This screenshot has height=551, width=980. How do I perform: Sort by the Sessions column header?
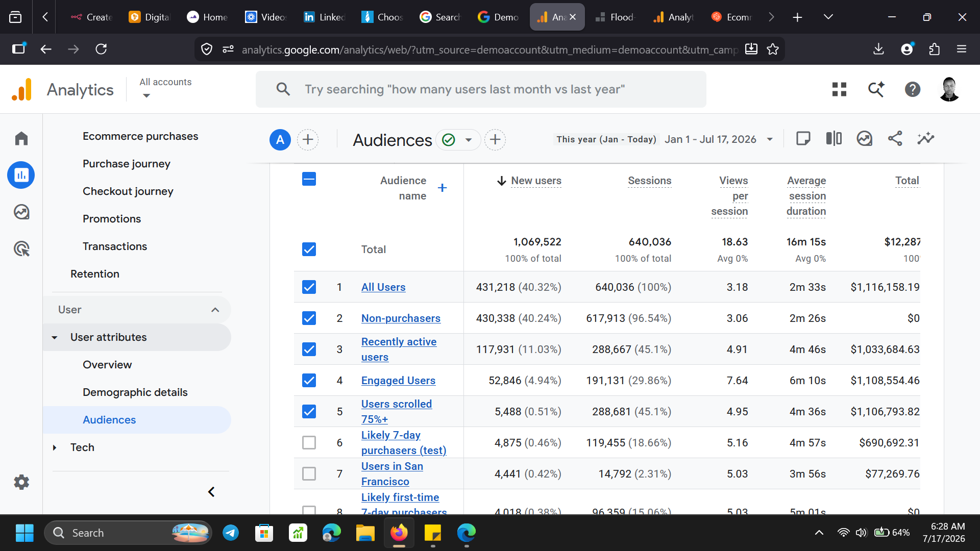(x=649, y=181)
